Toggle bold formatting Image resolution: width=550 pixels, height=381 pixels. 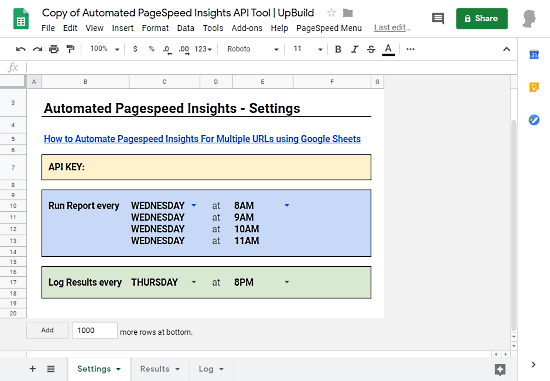[338, 49]
